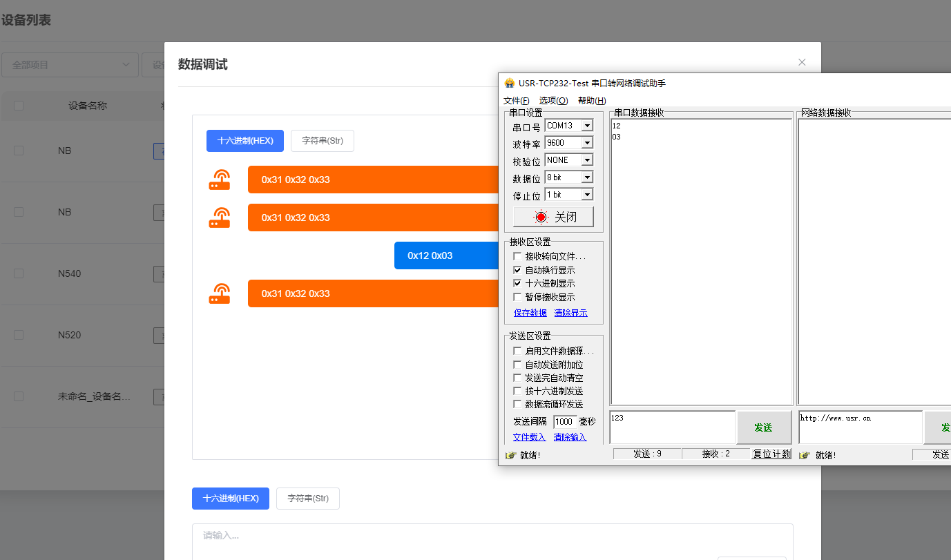Click the serial send box containing 123
951x560 pixels.
pos(673,427)
